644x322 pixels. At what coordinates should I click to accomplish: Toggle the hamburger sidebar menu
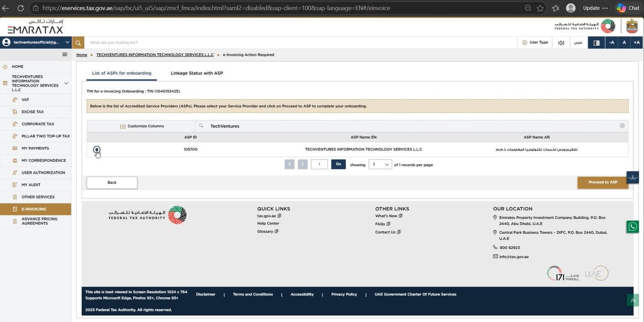pyautogui.click(x=65, y=54)
